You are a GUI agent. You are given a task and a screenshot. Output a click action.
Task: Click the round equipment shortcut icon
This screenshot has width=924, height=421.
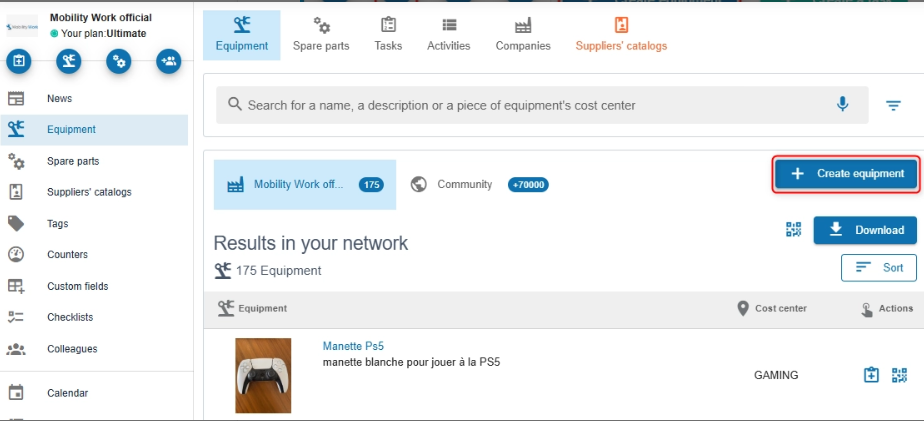[x=69, y=62]
